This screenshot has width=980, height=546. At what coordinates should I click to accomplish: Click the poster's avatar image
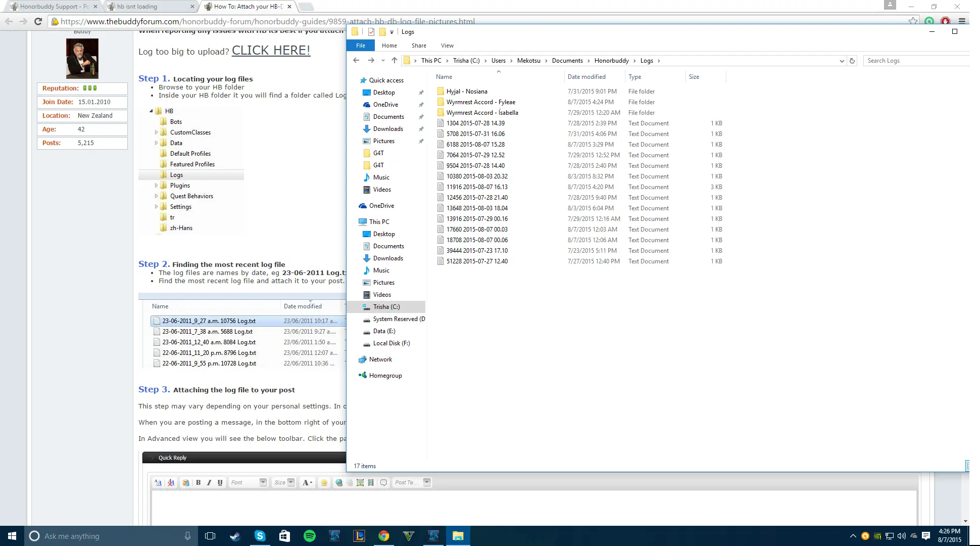[82, 59]
